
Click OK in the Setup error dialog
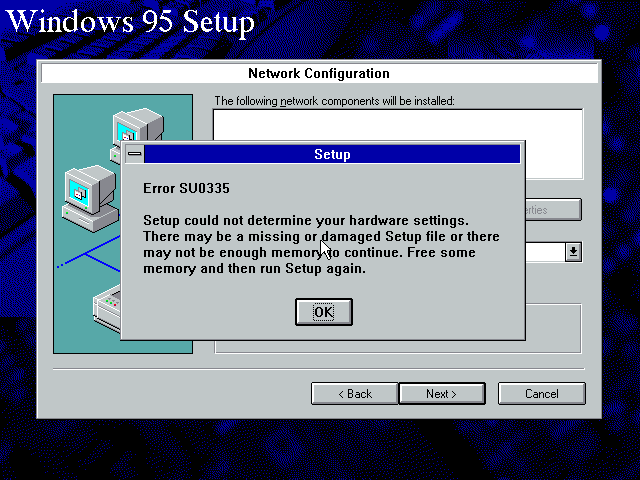tap(324, 312)
